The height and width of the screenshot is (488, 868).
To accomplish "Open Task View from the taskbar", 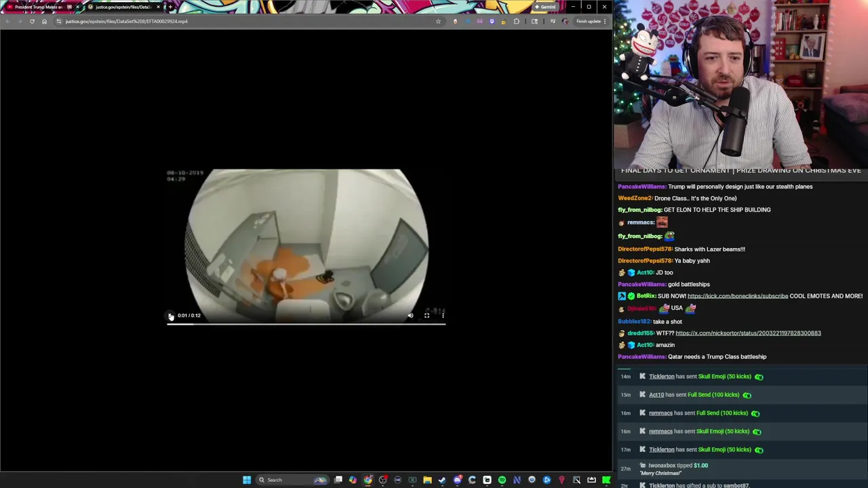I will [x=338, y=480].
